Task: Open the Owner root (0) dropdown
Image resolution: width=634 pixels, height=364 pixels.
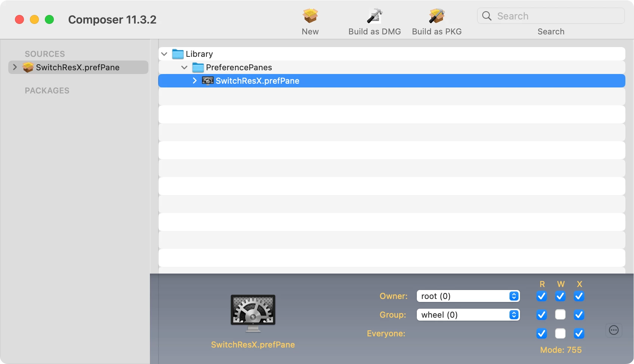Action: pyautogui.click(x=468, y=296)
